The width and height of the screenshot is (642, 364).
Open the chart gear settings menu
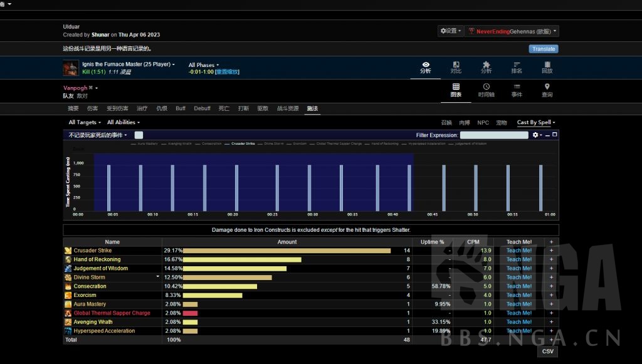pos(537,135)
